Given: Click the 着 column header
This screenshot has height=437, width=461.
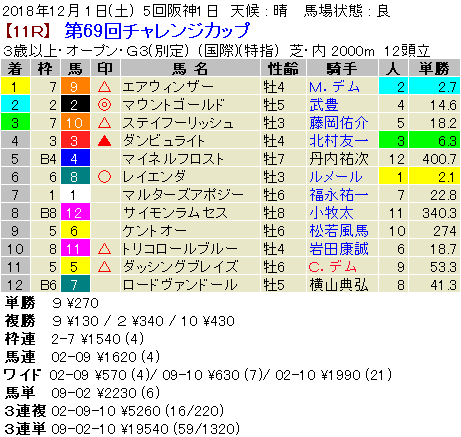Looking at the screenshot, I should click(15, 69).
